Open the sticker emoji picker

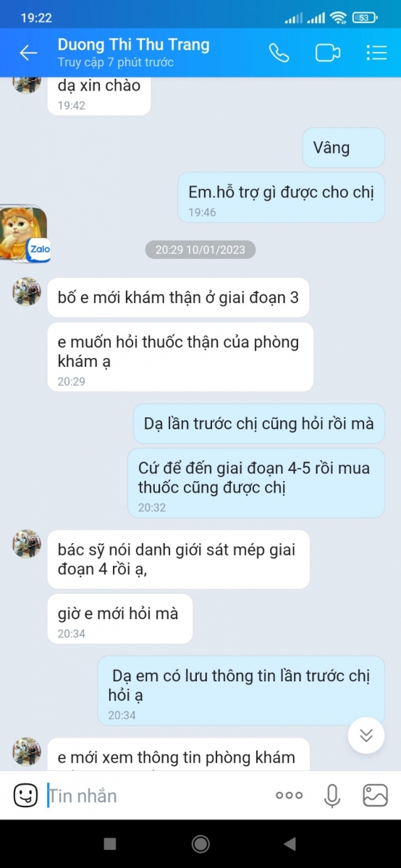(x=25, y=796)
